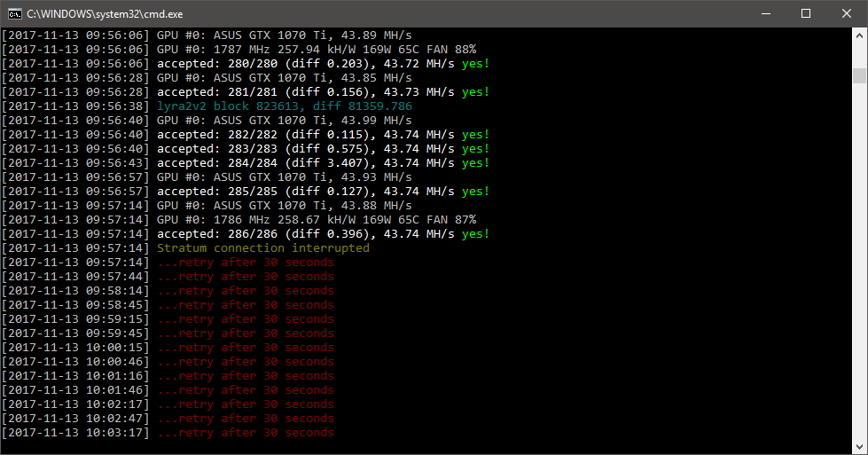868x455 pixels.
Task: Close the cmd.exe window
Action: (x=847, y=14)
